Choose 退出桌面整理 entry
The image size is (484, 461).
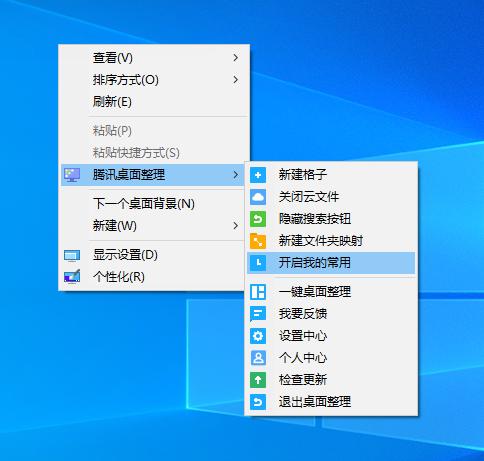331,402
